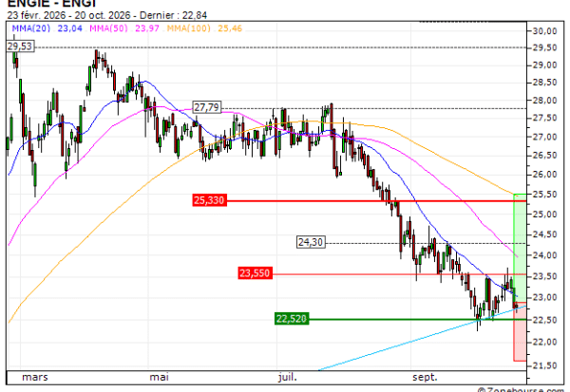Click the MMA(100) legend label
The image size is (570, 392).
click(x=189, y=28)
